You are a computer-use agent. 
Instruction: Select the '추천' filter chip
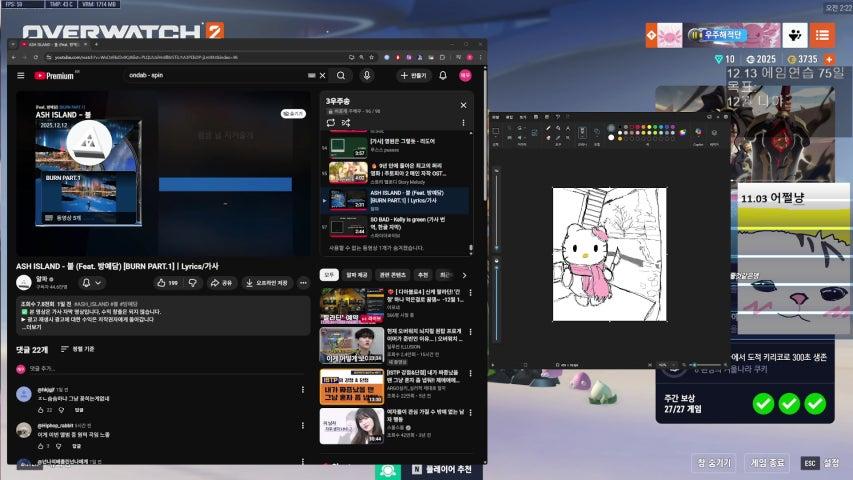422,274
